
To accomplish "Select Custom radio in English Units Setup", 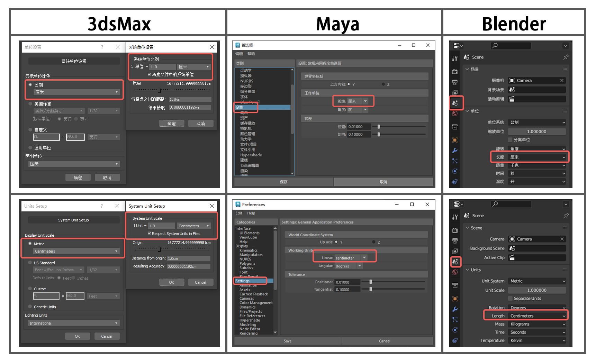I will coord(30,288).
